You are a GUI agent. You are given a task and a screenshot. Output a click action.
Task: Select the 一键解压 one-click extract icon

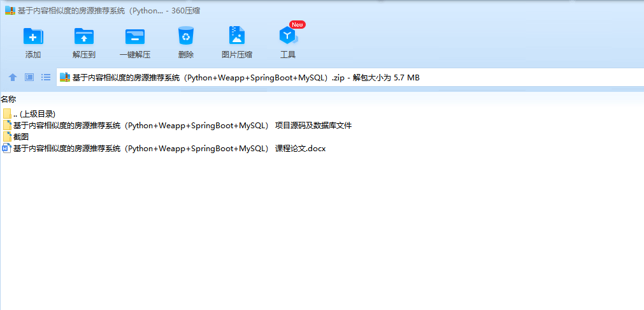click(x=134, y=36)
